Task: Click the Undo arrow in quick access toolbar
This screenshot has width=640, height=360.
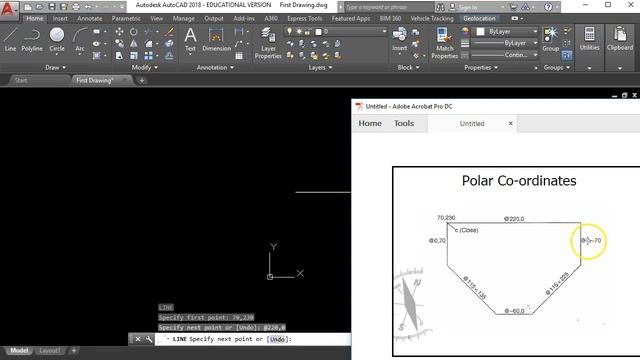Action: click(88, 7)
